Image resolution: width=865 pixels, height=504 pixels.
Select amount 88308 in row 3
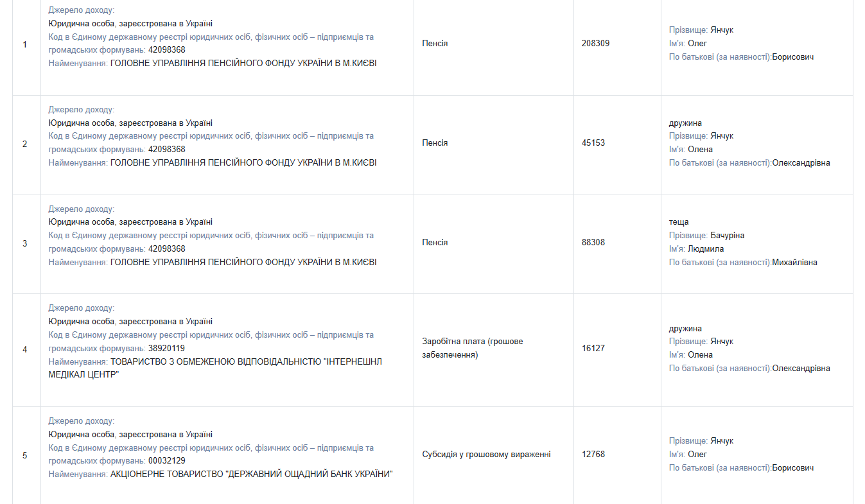pos(593,243)
